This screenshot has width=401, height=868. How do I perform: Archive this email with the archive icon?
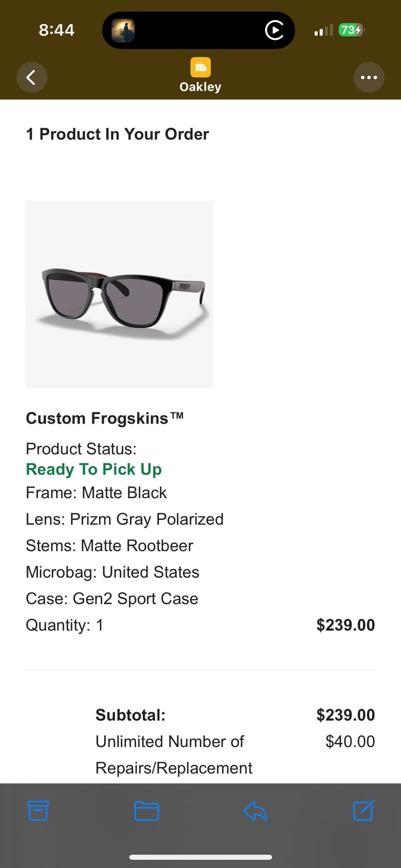(x=38, y=811)
